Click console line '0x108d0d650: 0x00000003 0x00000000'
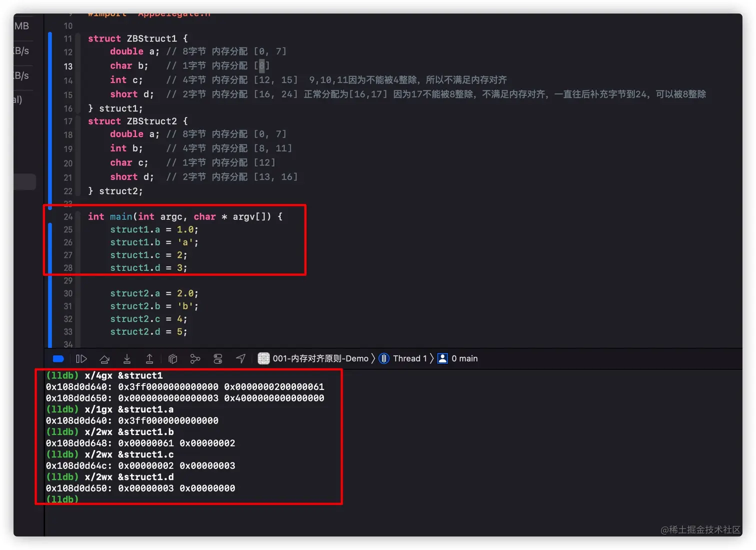Screen dimensions: 756x550 tap(140, 488)
